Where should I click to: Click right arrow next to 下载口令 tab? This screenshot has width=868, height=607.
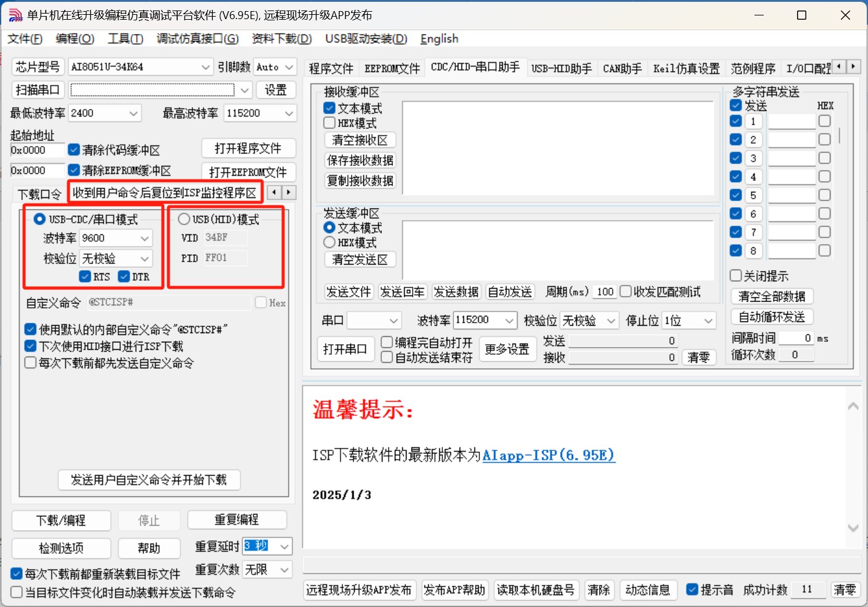tap(288, 192)
